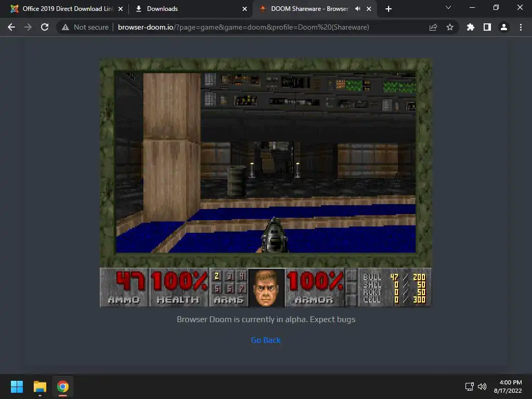This screenshot has width=532, height=399.
Task: Open the Extensions puzzle icon
Action: [x=471, y=27]
